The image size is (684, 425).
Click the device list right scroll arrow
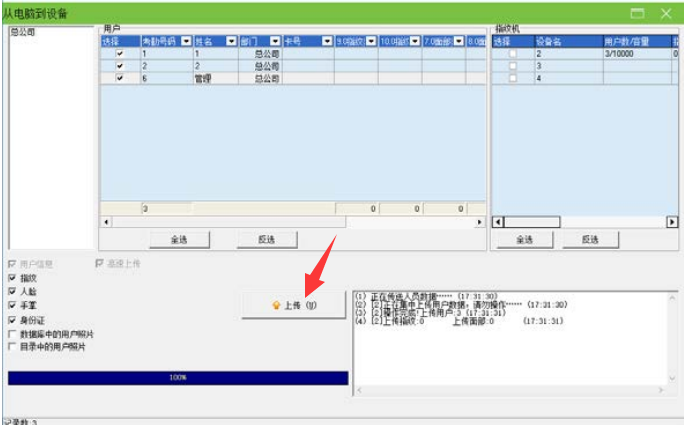(672, 222)
